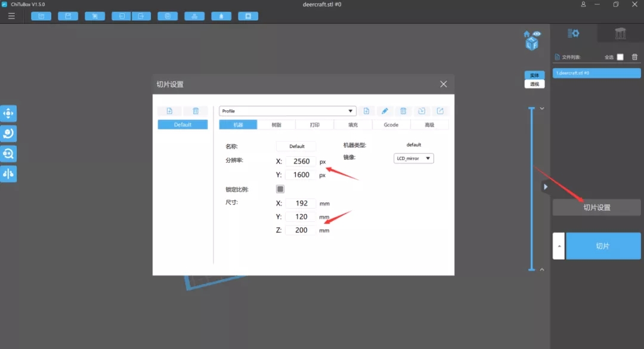
Task: Select the Rotate tool on left sidebar
Action: 8,133
